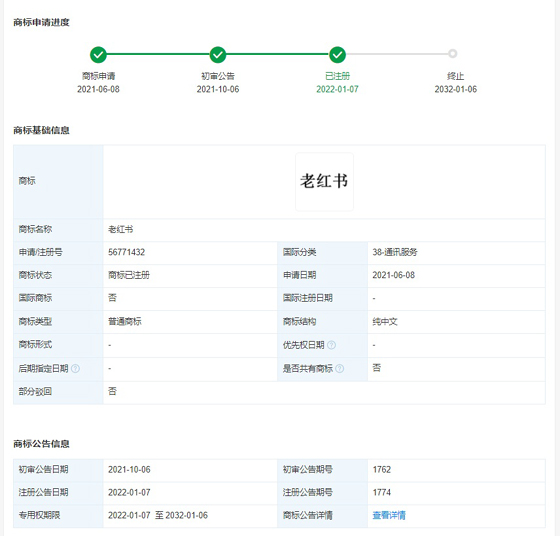The image size is (560, 536).
Task: Click the 否 value in 是否共有商标 row
Action: click(x=376, y=368)
